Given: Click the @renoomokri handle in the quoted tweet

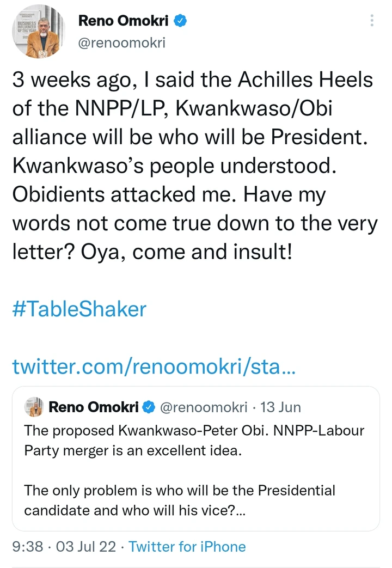Looking at the screenshot, I should pyautogui.click(x=205, y=407).
